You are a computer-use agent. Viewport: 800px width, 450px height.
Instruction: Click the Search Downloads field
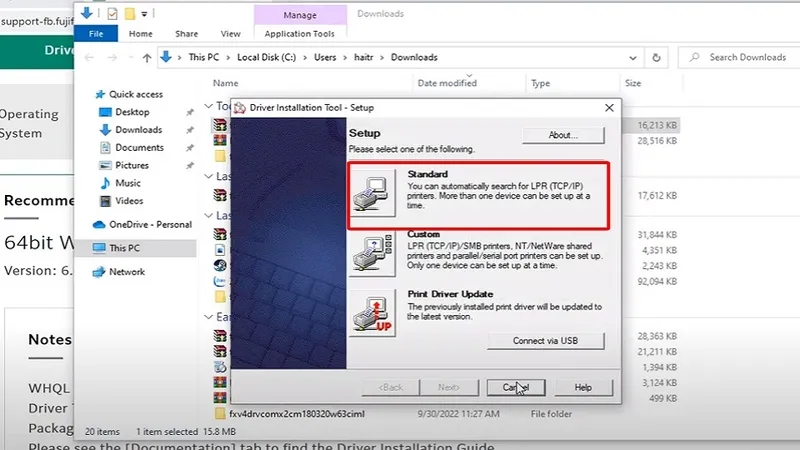pyautogui.click(x=745, y=58)
